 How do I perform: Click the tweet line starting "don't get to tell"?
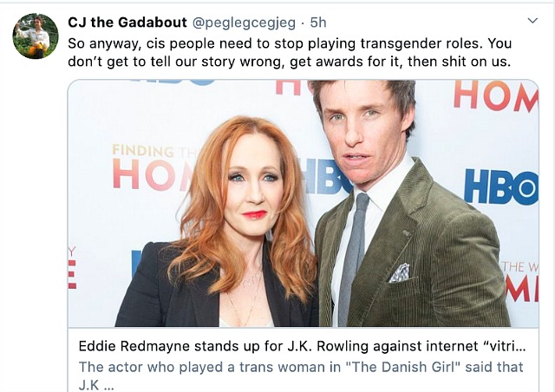289,62
